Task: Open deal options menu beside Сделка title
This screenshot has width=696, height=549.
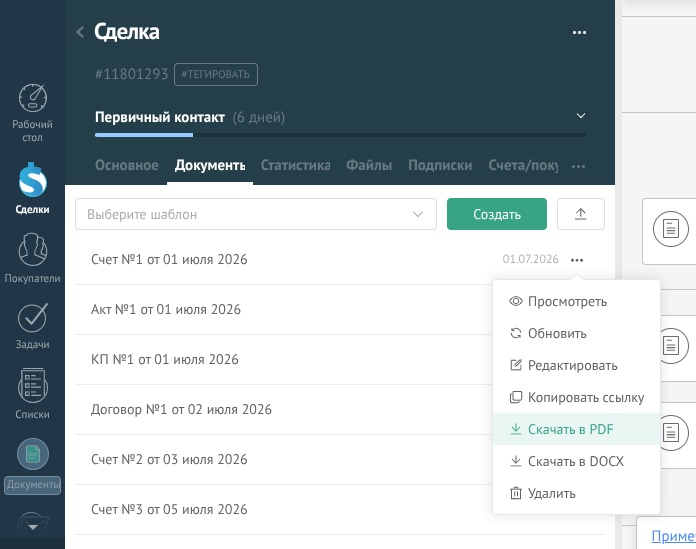Action: (579, 33)
